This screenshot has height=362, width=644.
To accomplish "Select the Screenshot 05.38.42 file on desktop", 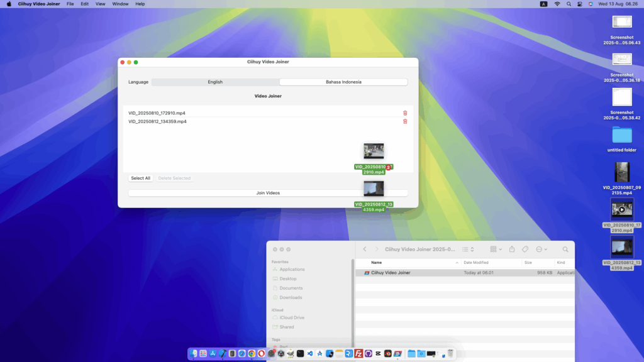I will coord(622,104).
